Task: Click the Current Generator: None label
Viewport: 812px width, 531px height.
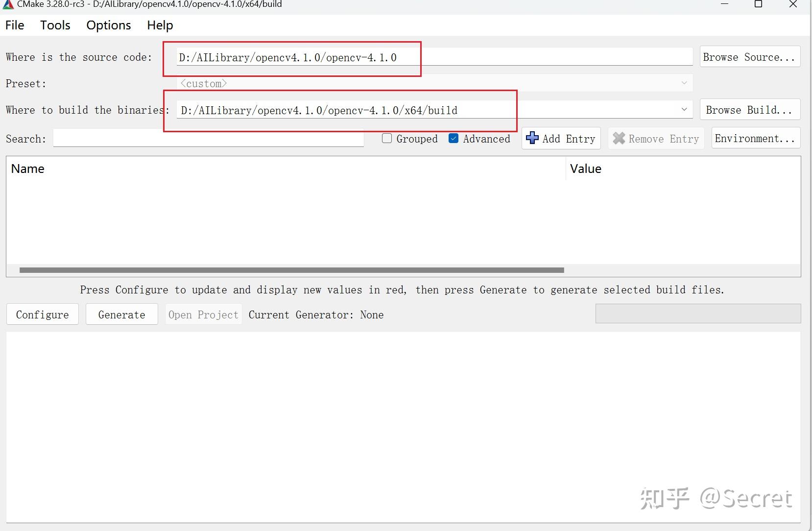Action: 316,314
